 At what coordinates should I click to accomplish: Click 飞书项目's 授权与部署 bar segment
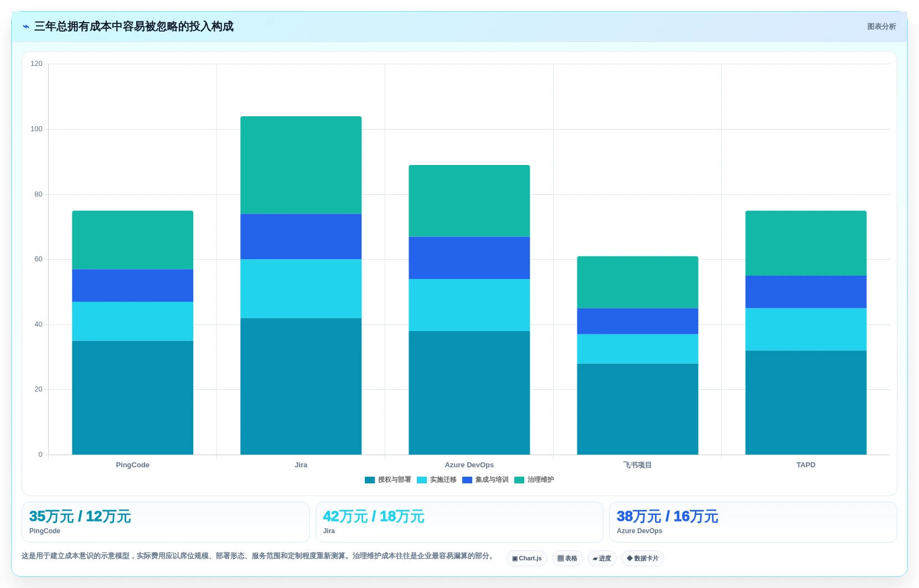[x=638, y=409]
